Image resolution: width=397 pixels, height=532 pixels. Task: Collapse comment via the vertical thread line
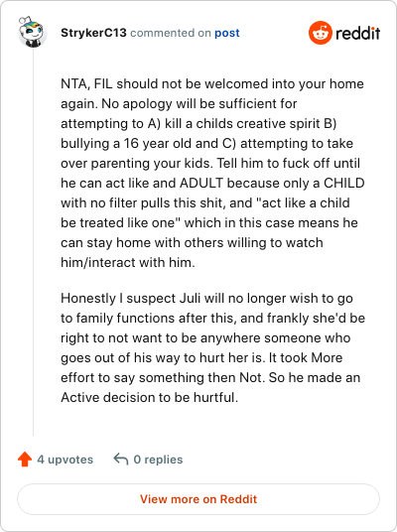(34, 241)
